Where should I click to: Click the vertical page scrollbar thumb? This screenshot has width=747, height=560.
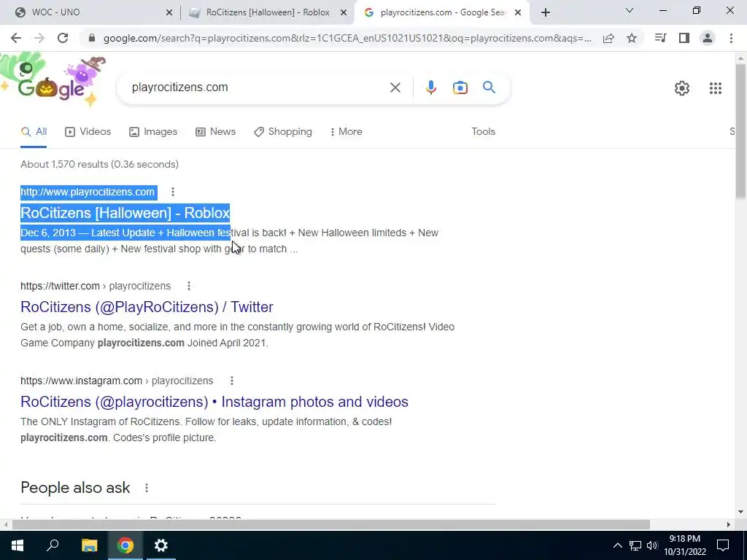[740, 131]
